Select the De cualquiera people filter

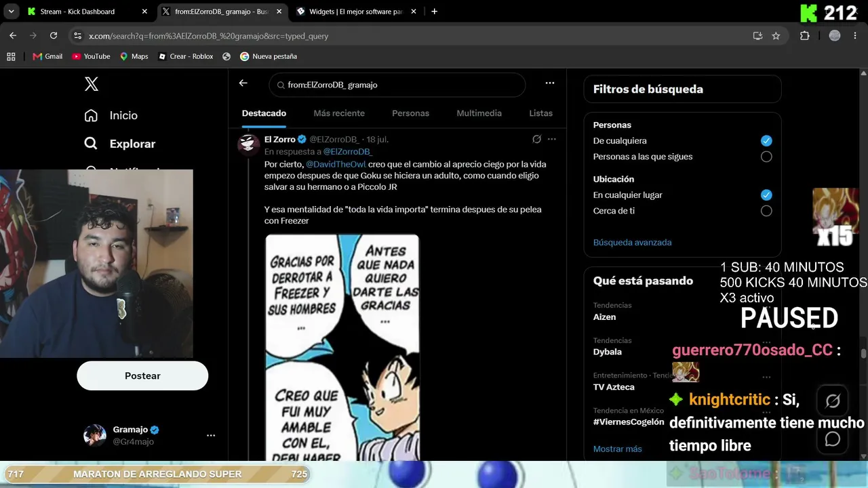(766, 141)
